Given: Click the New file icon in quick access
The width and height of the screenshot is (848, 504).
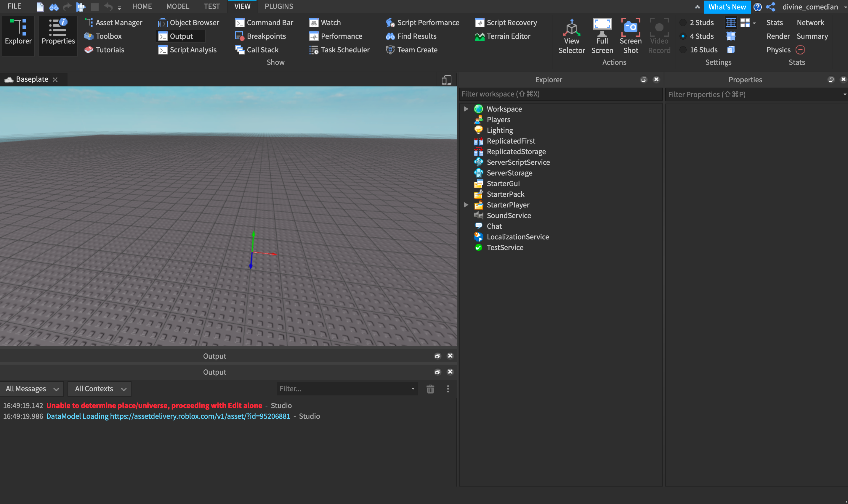Looking at the screenshot, I should pyautogui.click(x=40, y=7).
